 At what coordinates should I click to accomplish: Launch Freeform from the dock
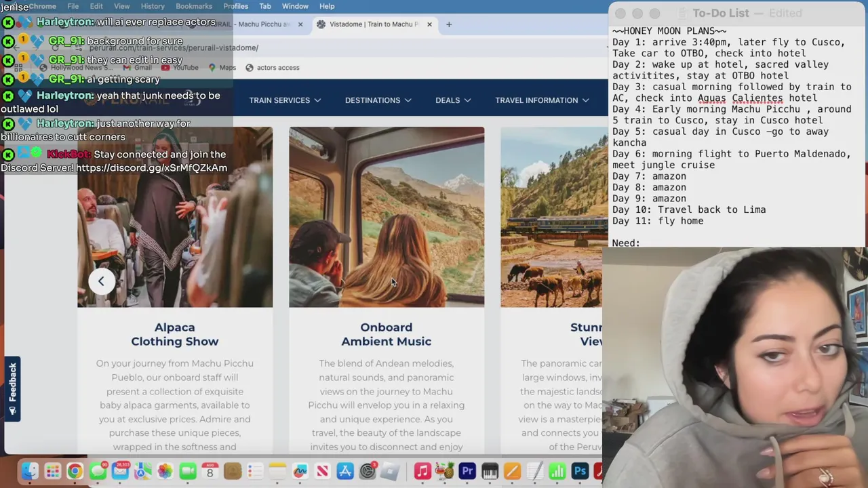click(300, 471)
